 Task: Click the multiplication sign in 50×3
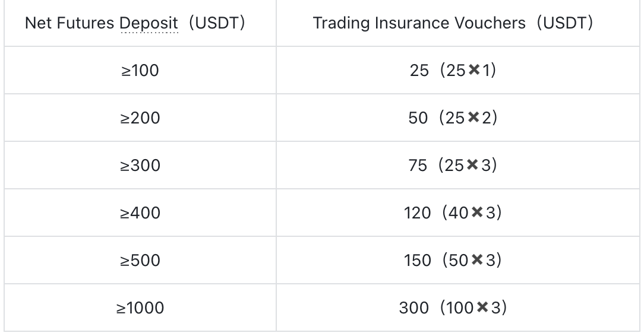tap(477, 259)
